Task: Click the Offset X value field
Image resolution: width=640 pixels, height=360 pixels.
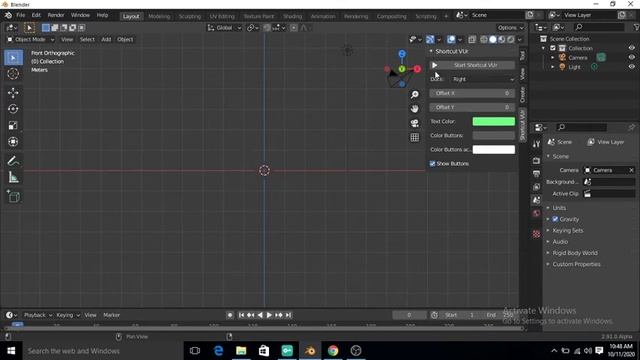Action: [472, 93]
